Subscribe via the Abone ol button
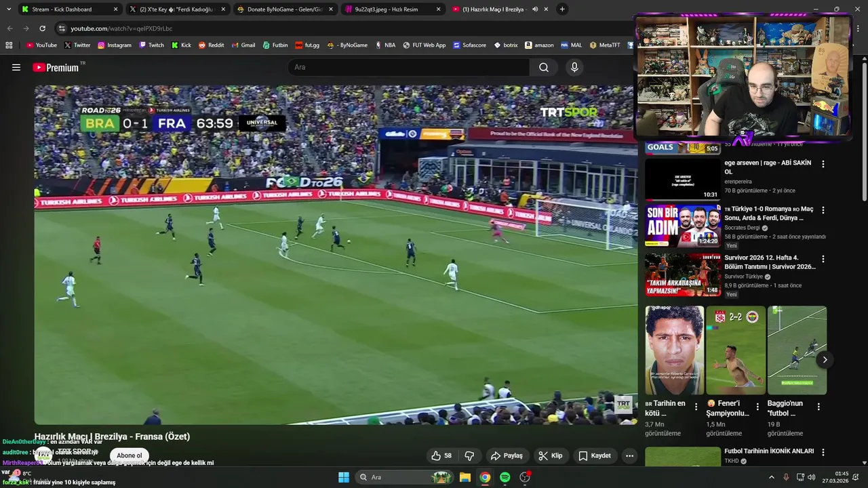The height and width of the screenshot is (488, 868). [130, 455]
